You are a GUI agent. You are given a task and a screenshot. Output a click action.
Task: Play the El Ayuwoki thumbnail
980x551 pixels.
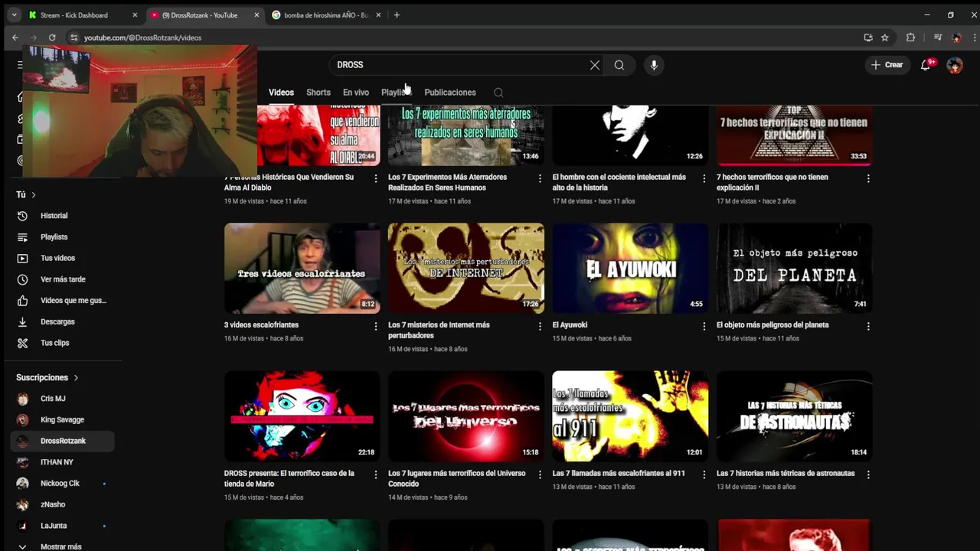click(x=630, y=268)
